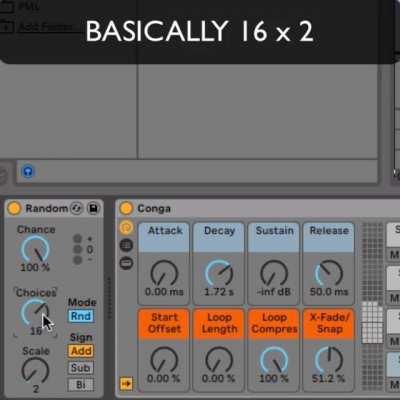Click the 0.00 ms Attack value

tap(164, 292)
